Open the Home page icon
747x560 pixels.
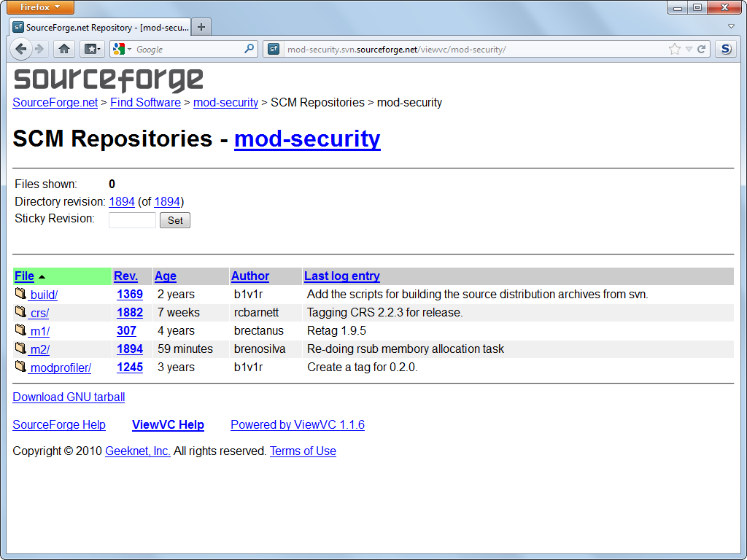64,49
